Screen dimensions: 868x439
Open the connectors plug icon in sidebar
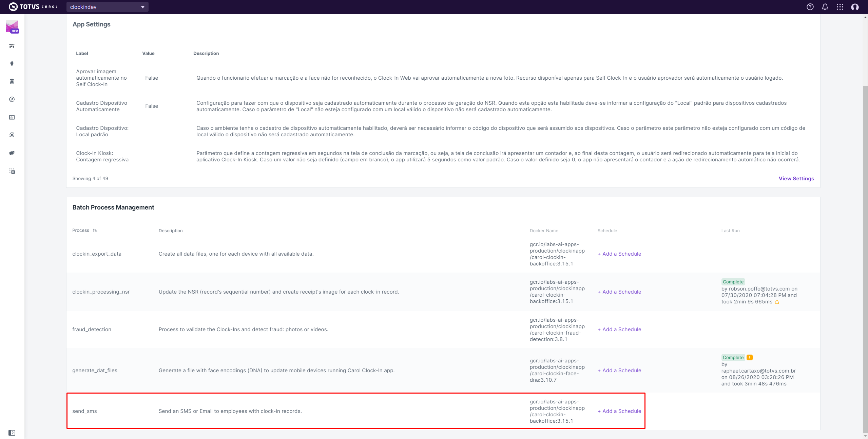[x=12, y=63]
